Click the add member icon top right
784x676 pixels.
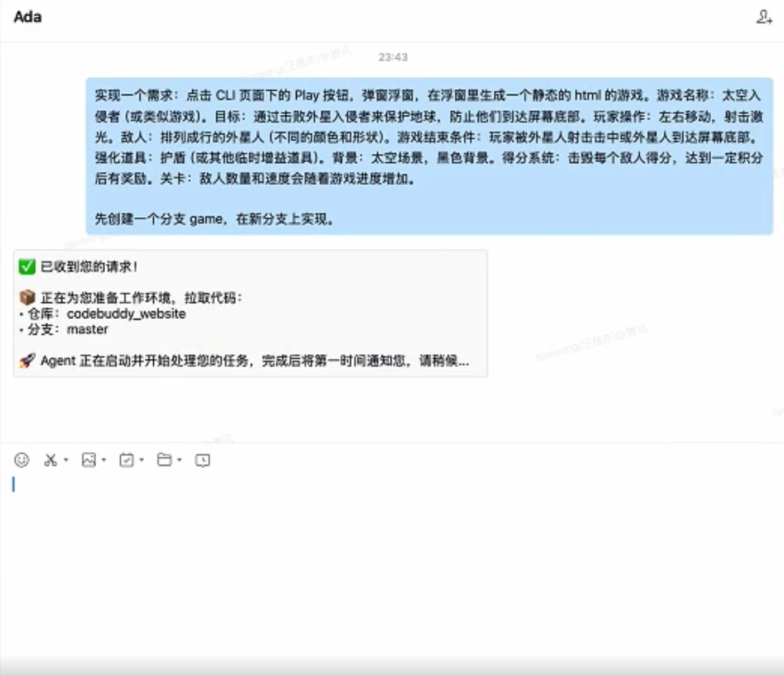pyautogui.click(x=765, y=17)
